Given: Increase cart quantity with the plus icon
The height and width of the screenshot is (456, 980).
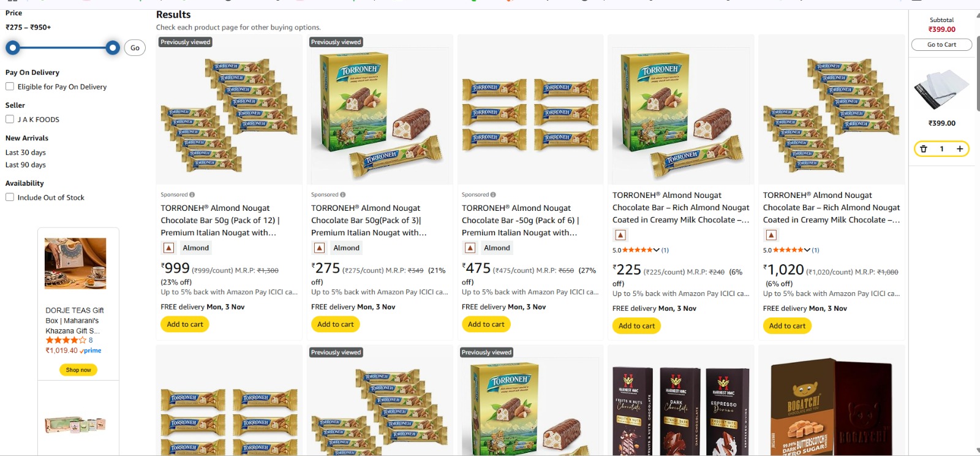Looking at the screenshot, I should (x=960, y=149).
